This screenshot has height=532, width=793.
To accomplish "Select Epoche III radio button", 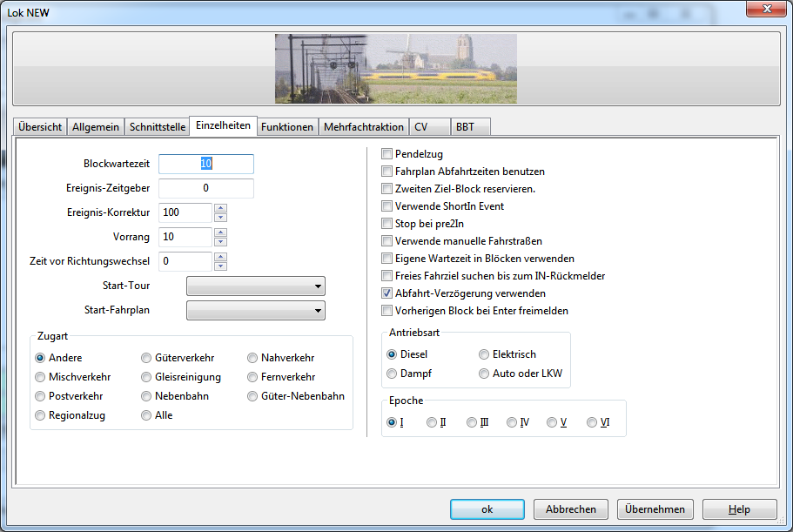I will tap(472, 422).
